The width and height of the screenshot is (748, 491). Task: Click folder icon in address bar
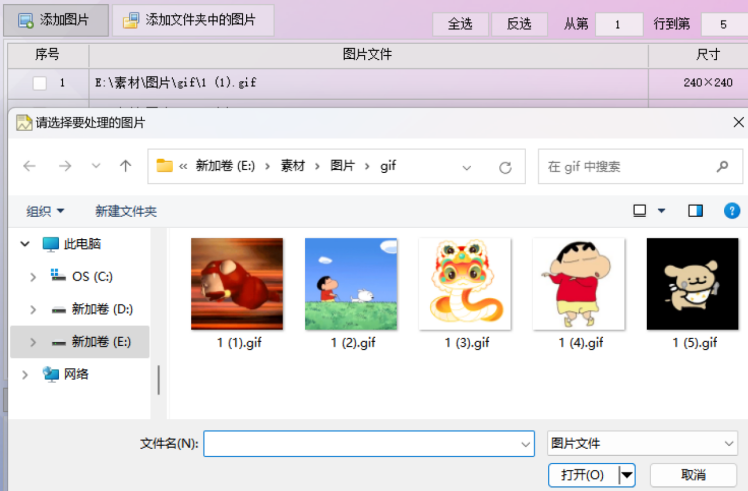[x=165, y=166]
